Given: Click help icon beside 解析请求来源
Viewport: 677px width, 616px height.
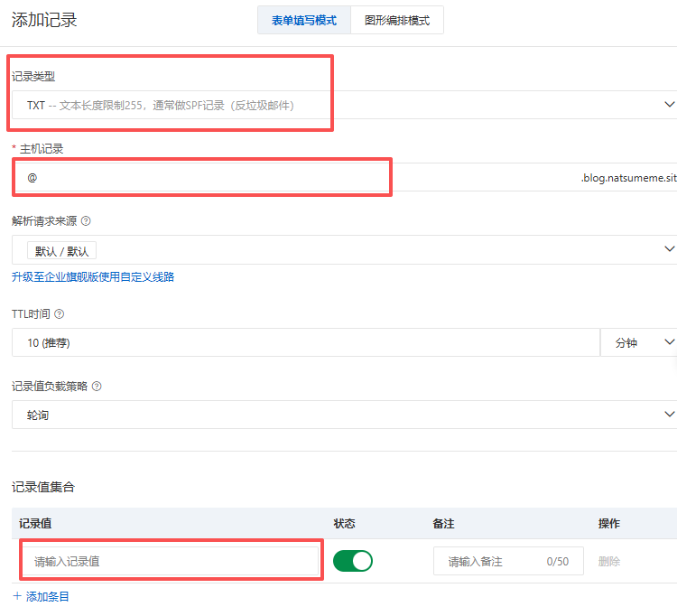Looking at the screenshot, I should point(87,220).
